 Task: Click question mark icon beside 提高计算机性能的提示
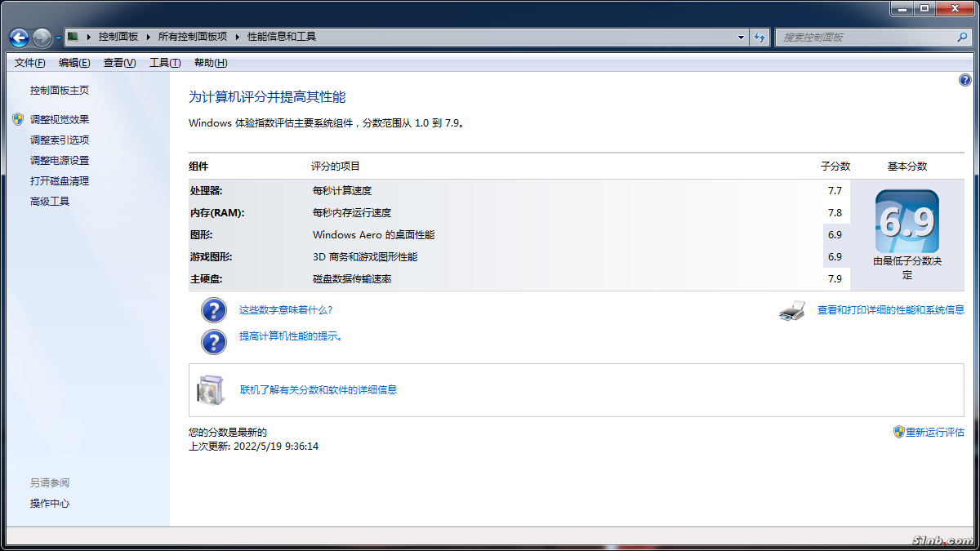coord(213,340)
